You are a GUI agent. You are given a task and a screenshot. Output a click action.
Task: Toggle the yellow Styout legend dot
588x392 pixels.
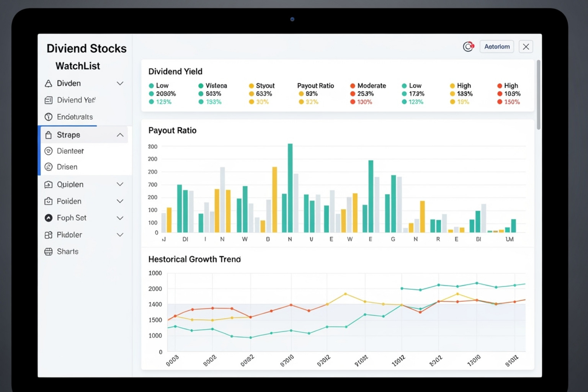[x=252, y=86]
